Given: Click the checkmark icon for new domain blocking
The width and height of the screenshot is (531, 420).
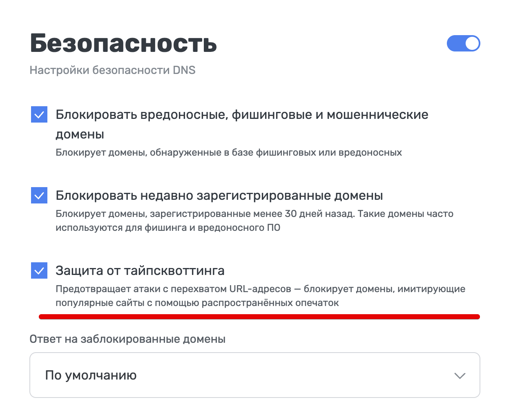Looking at the screenshot, I should pos(39,196).
